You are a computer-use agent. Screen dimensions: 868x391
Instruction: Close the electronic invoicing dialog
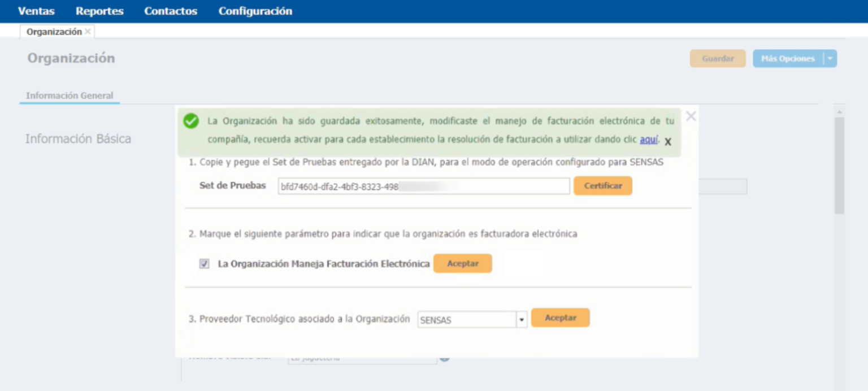pyautogui.click(x=691, y=116)
